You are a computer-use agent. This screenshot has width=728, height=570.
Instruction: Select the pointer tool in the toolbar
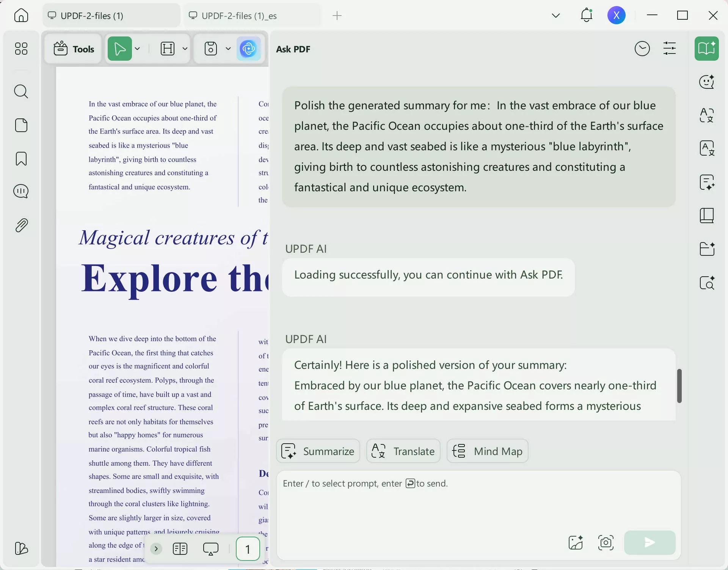tap(120, 49)
